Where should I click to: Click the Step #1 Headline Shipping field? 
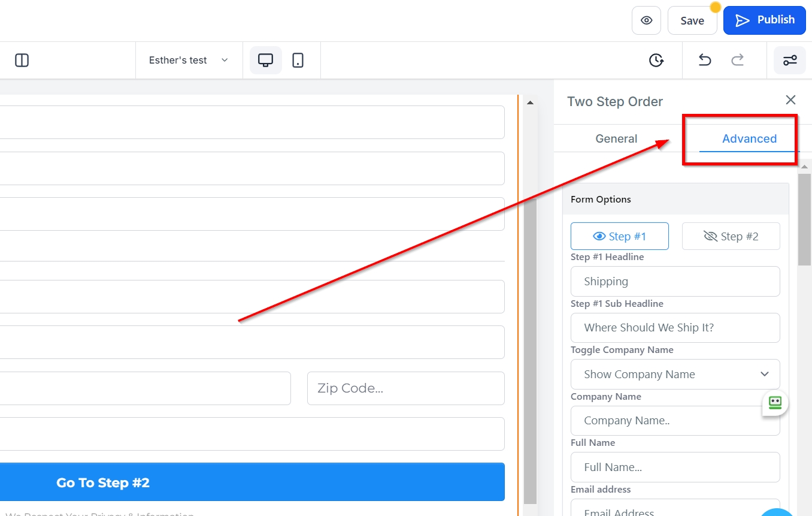pos(675,281)
